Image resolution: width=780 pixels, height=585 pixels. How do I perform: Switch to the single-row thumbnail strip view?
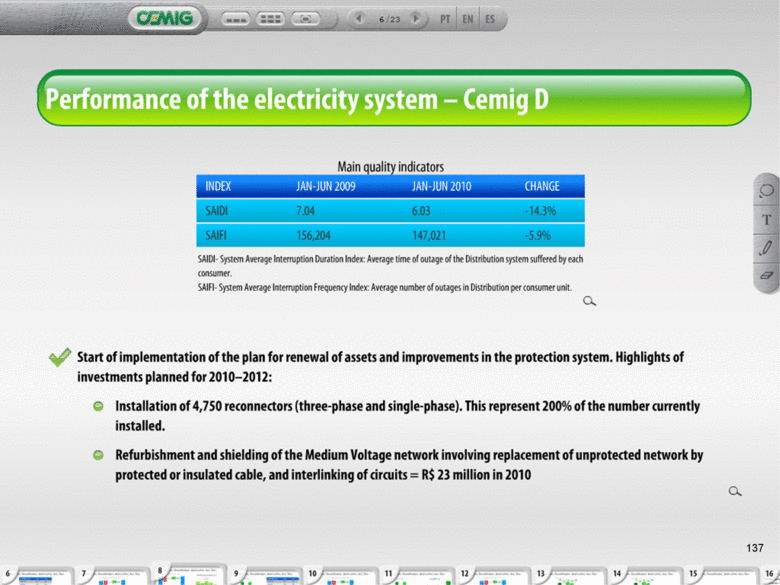click(235, 19)
